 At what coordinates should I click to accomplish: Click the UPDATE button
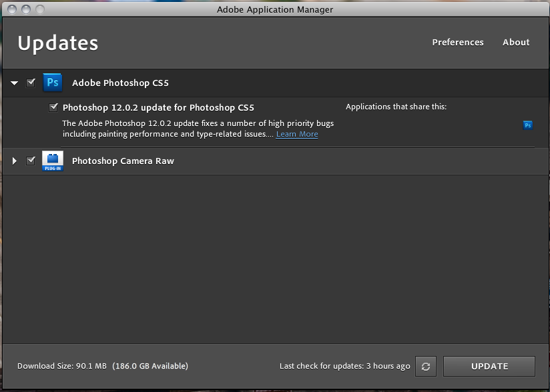pyautogui.click(x=489, y=367)
